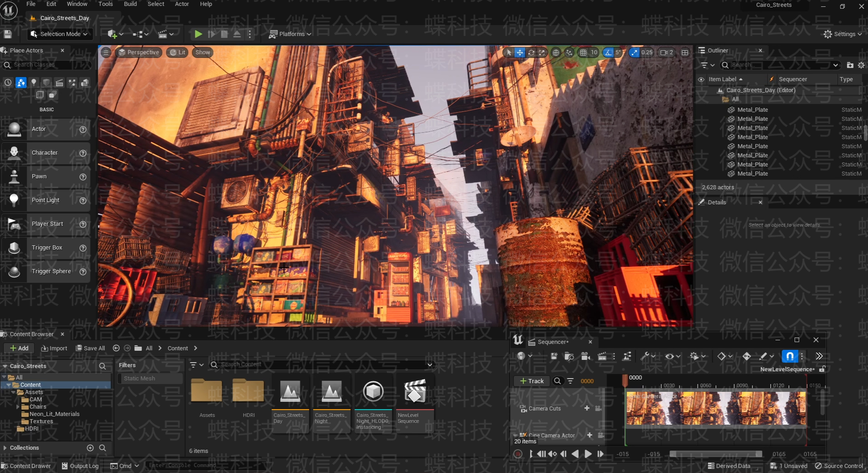Open help for the Character actor
Screen dimensions: 868x473
(83, 153)
